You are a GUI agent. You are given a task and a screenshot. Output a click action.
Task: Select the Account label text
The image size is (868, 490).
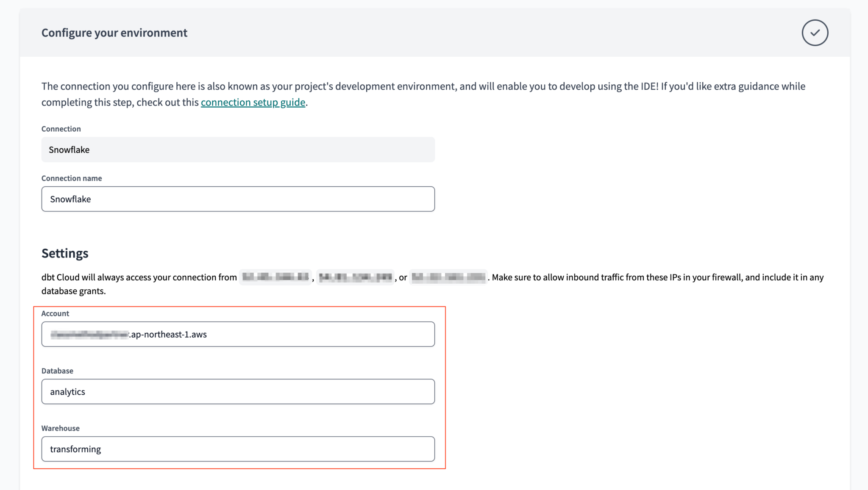pos(55,313)
